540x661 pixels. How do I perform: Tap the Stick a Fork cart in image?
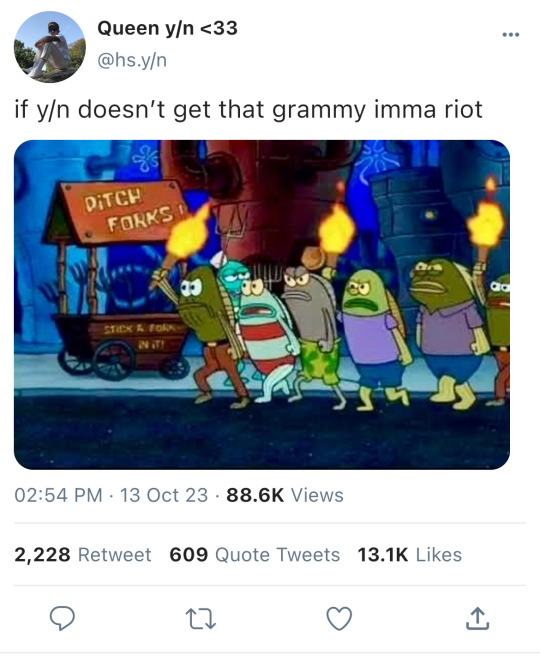pyautogui.click(x=122, y=345)
